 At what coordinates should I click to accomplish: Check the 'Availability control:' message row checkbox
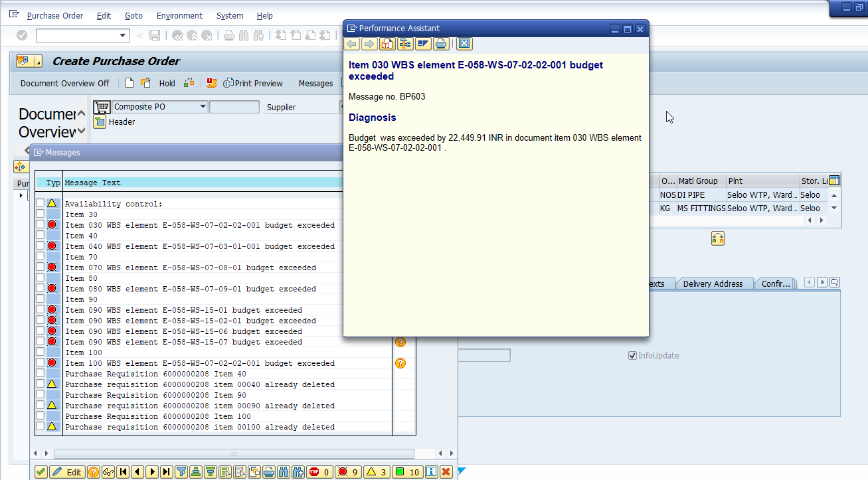pos(41,204)
